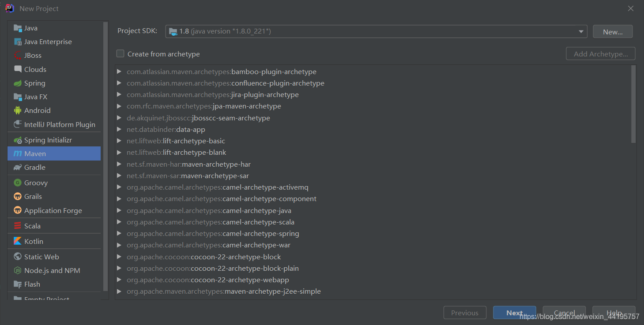The width and height of the screenshot is (644, 325).
Task: Click the Help button
Action: 614,313
